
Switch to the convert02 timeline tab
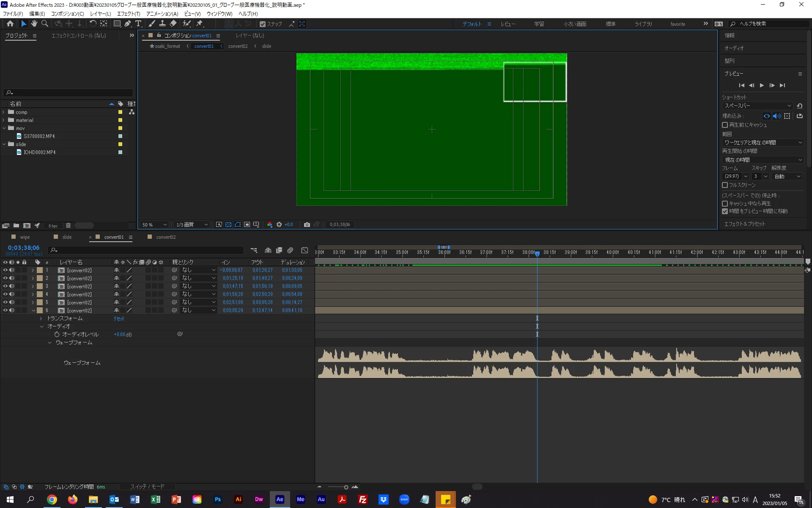pyautogui.click(x=165, y=237)
